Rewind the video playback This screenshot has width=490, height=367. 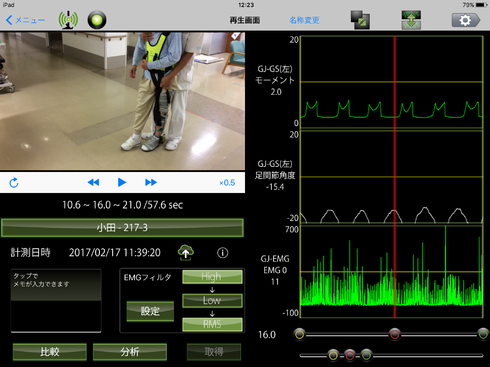coord(93,182)
